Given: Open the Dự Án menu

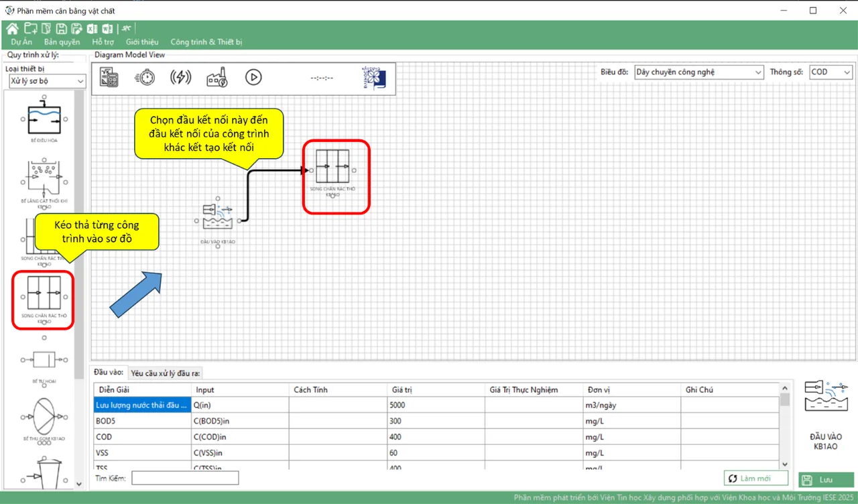Looking at the screenshot, I should [21, 42].
